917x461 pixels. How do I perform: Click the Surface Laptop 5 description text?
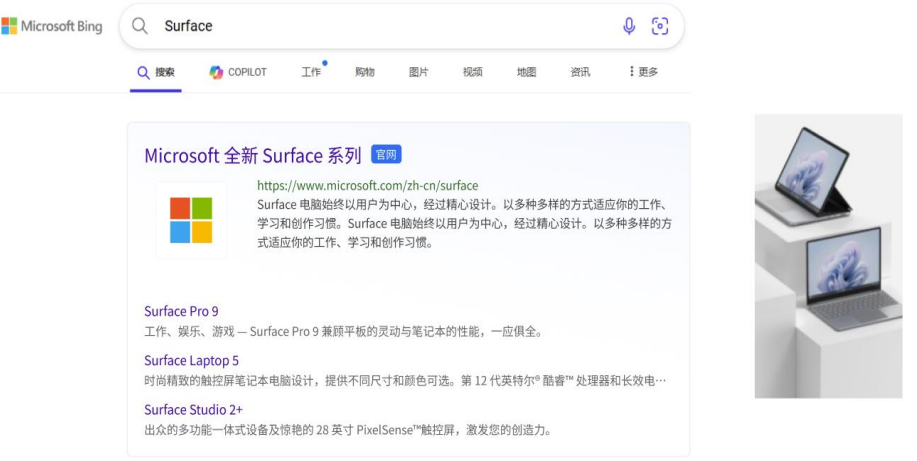[405, 381]
